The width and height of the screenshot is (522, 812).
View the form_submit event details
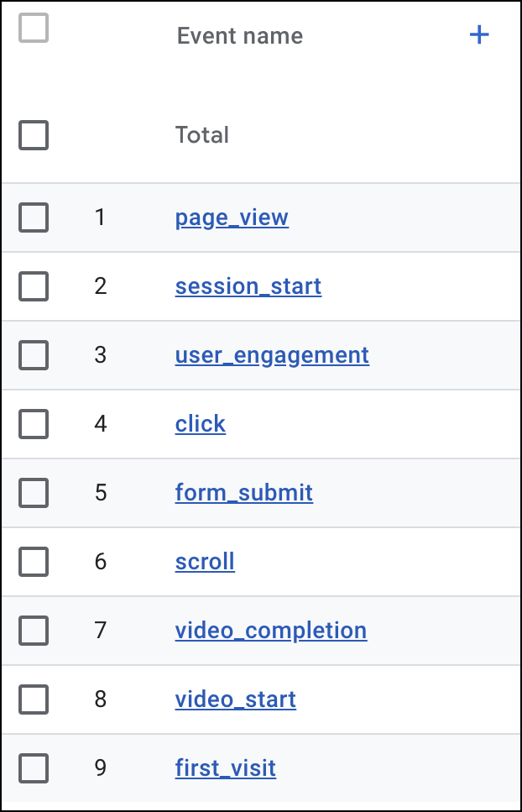click(x=244, y=493)
